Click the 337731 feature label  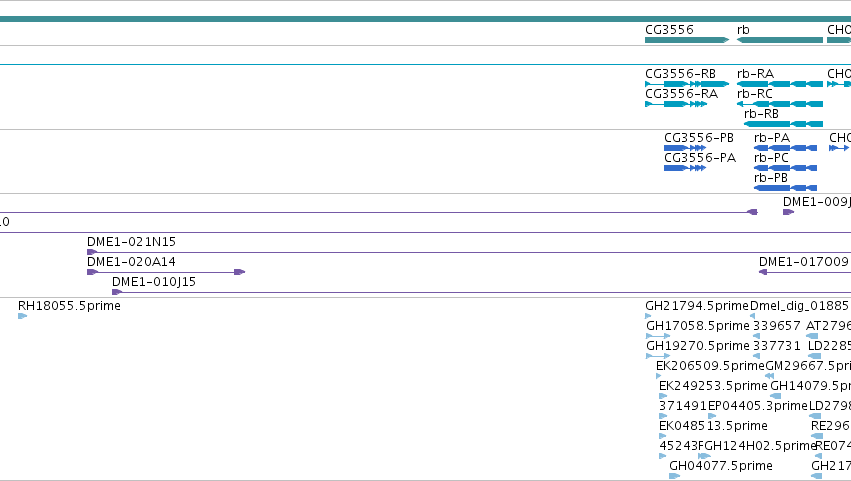(777, 346)
